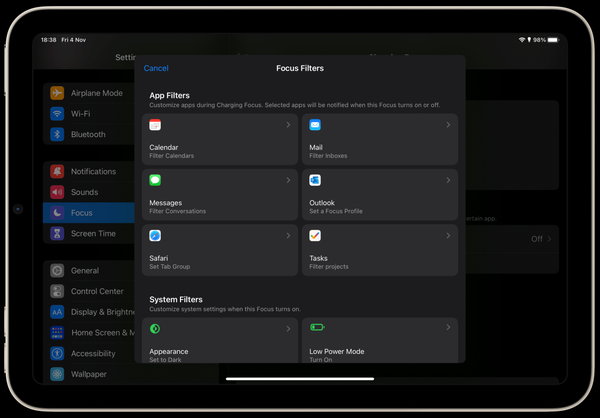Tap the 18:38 clock in status bar
The image size is (600, 418).
point(49,40)
